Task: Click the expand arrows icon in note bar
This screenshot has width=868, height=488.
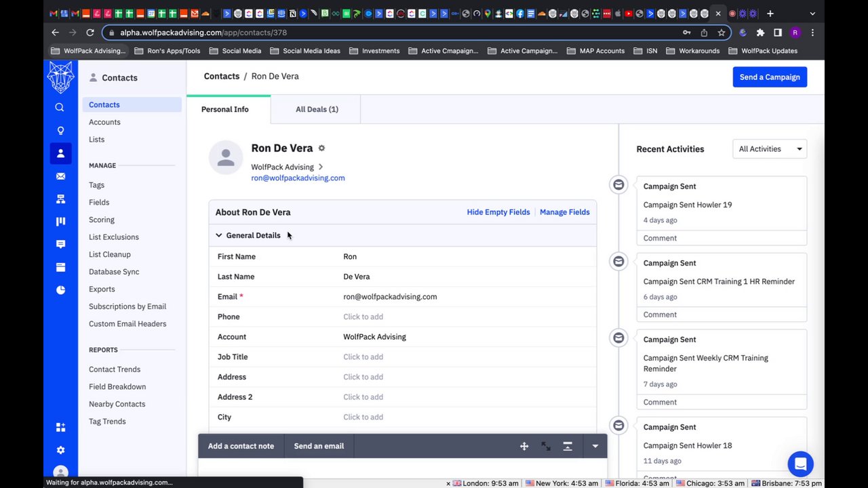Action: click(x=546, y=446)
